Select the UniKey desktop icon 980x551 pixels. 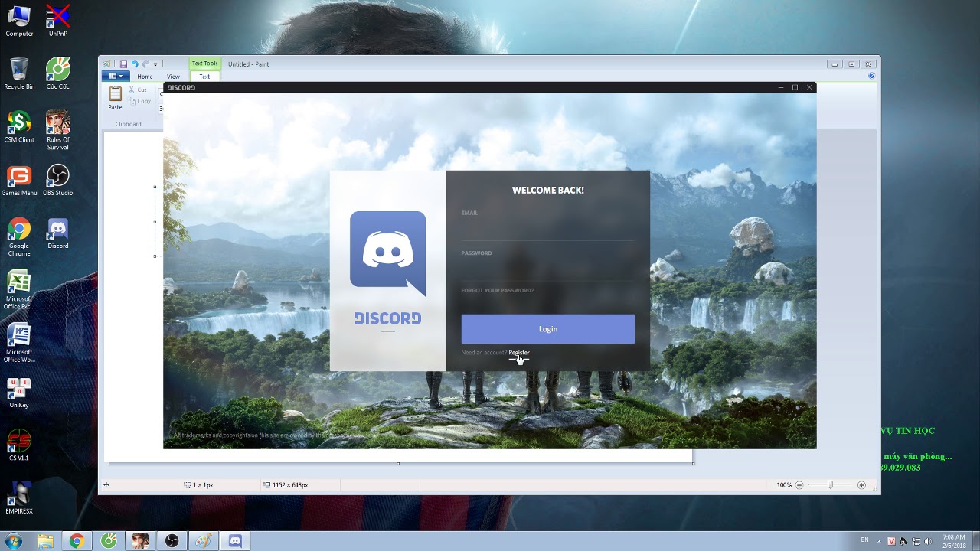19,393
